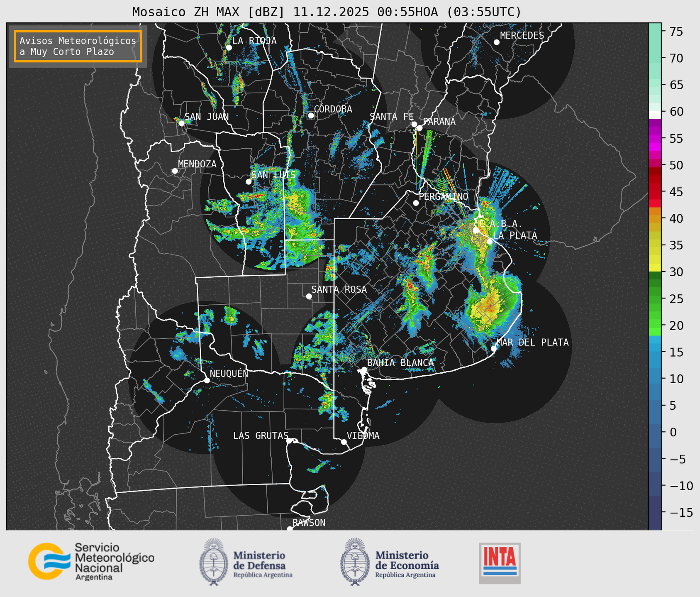
Task: Click the MAR DEL PLATA city marker dot
Action: tap(494, 349)
